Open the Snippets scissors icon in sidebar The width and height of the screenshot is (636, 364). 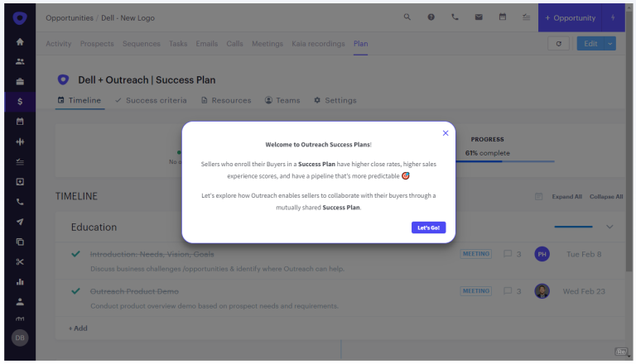tap(20, 262)
